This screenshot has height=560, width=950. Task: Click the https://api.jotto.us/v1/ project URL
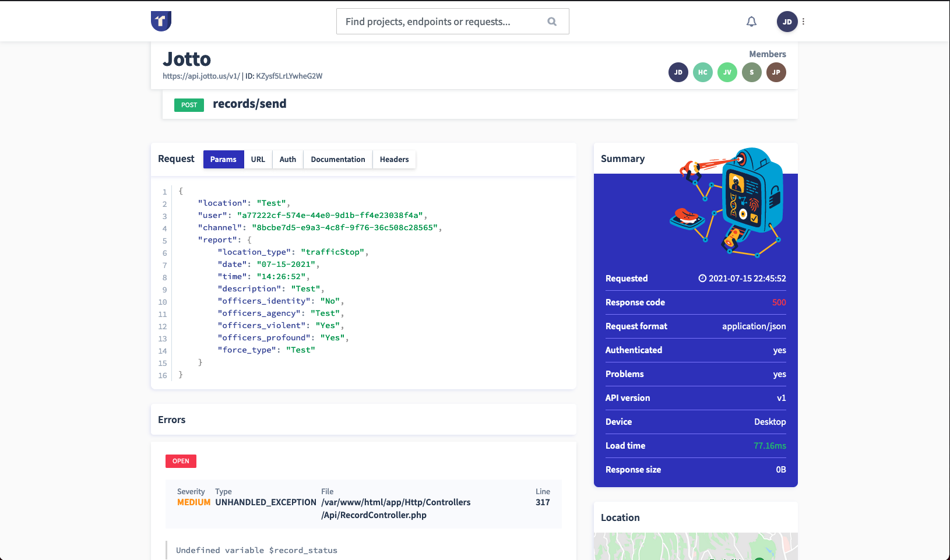(x=201, y=76)
